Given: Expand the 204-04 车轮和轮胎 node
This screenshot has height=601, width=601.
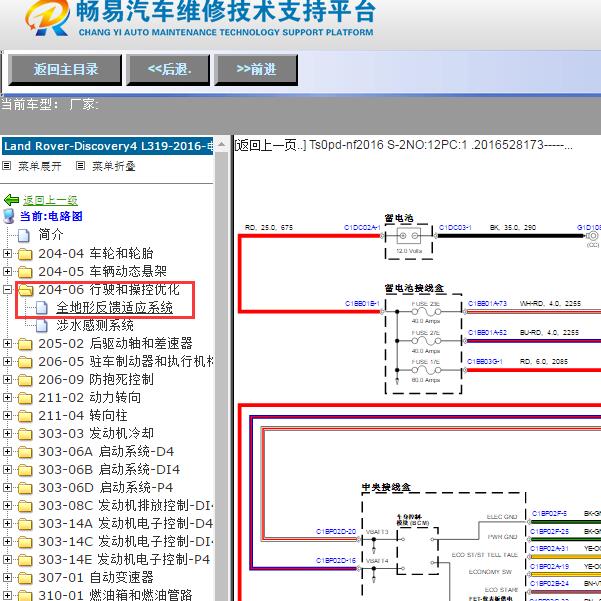Looking at the screenshot, I should (x=7, y=253).
